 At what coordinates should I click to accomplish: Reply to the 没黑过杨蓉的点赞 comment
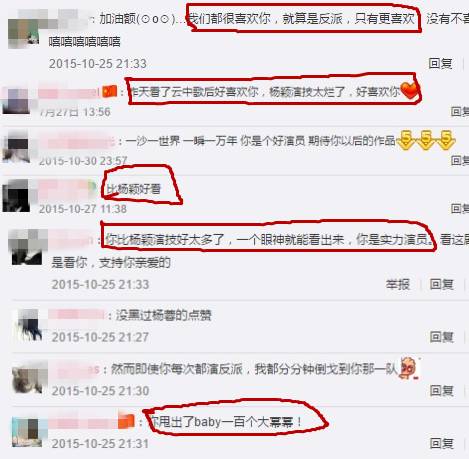pos(441,337)
